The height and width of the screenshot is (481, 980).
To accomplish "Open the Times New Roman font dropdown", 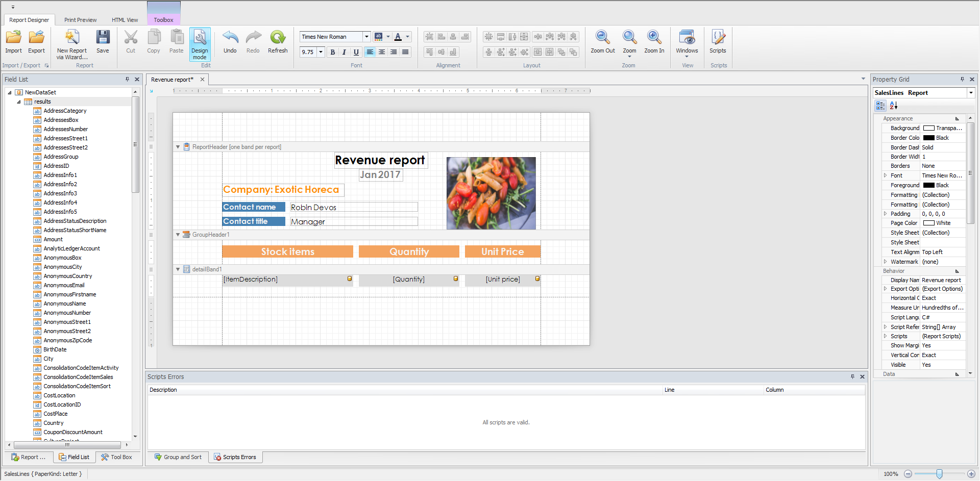I will coord(366,37).
